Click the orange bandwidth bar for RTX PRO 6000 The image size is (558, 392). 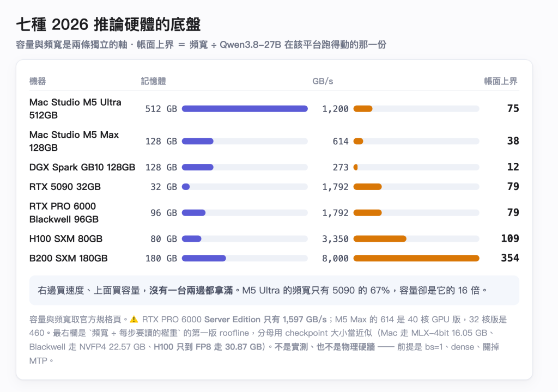point(368,213)
